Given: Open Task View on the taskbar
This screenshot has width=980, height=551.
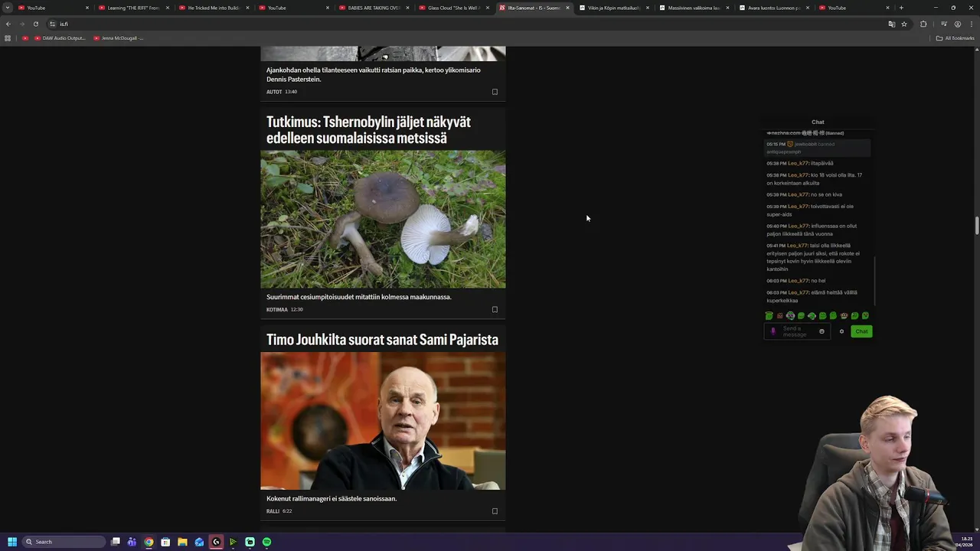Looking at the screenshot, I should (116, 542).
